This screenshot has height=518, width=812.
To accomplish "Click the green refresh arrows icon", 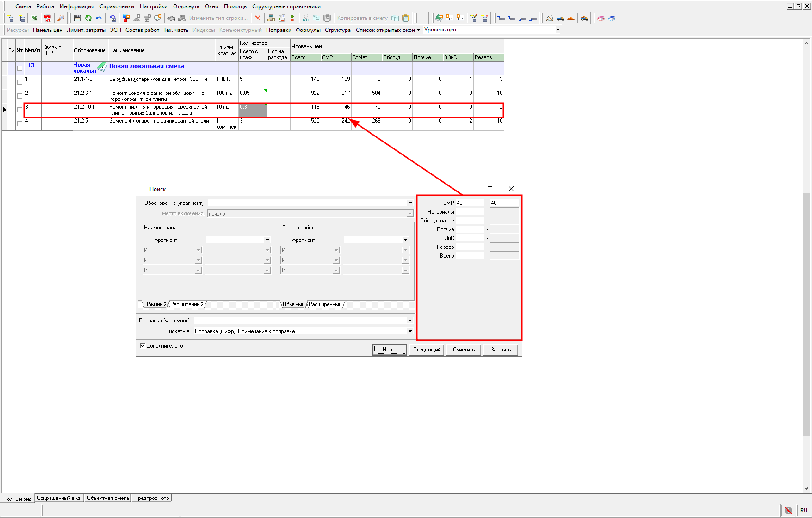I will pyautogui.click(x=88, y=18).
